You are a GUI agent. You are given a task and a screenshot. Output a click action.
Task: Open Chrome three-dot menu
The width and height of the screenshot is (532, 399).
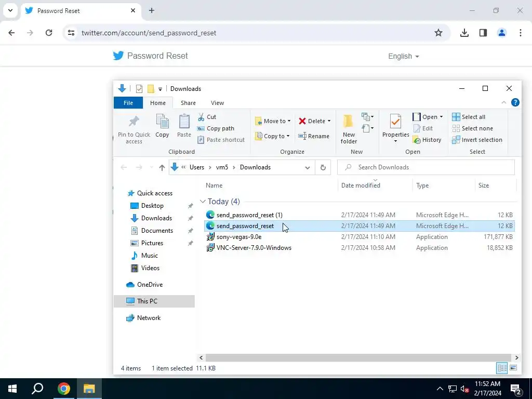point(521,33)
